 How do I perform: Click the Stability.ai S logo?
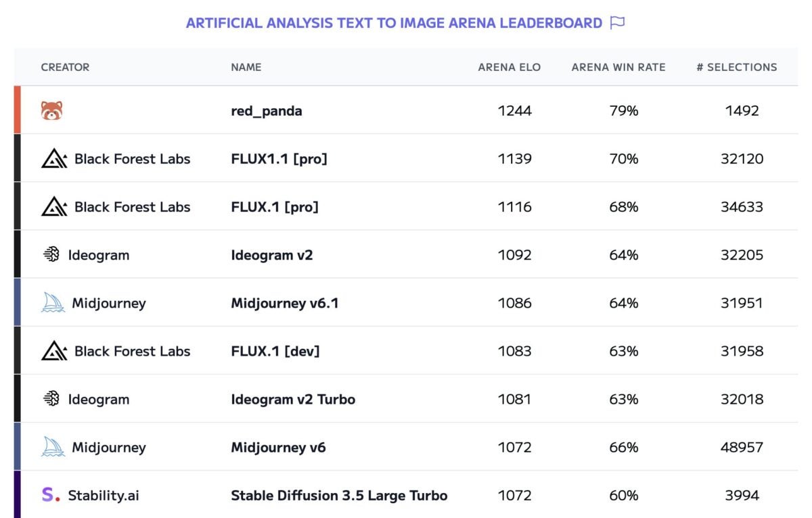coord(51,495)
